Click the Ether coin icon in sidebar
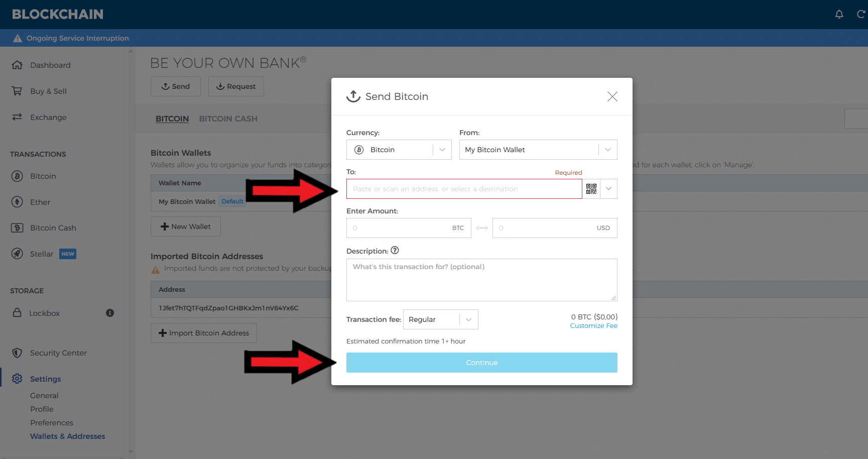This screenshot has width=868, height=459. (17, 202)
